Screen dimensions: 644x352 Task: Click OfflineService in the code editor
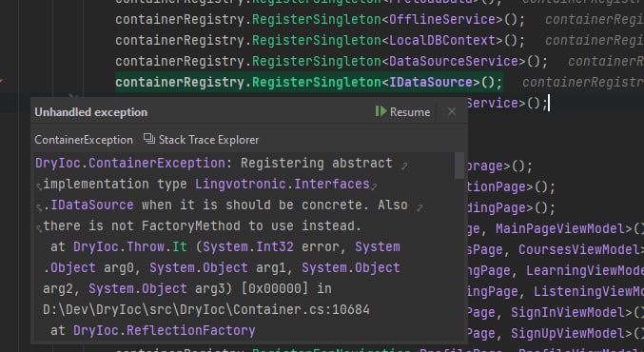441,19
